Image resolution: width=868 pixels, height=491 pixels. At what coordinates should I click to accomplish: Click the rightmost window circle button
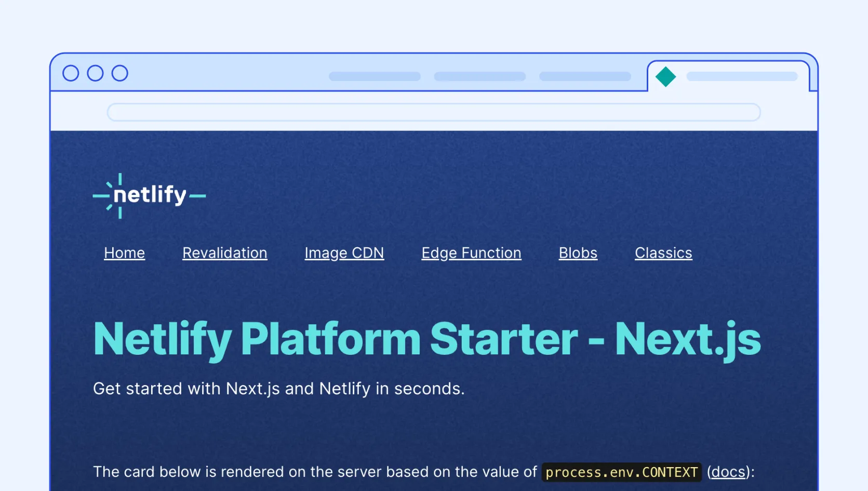point(120,73)
